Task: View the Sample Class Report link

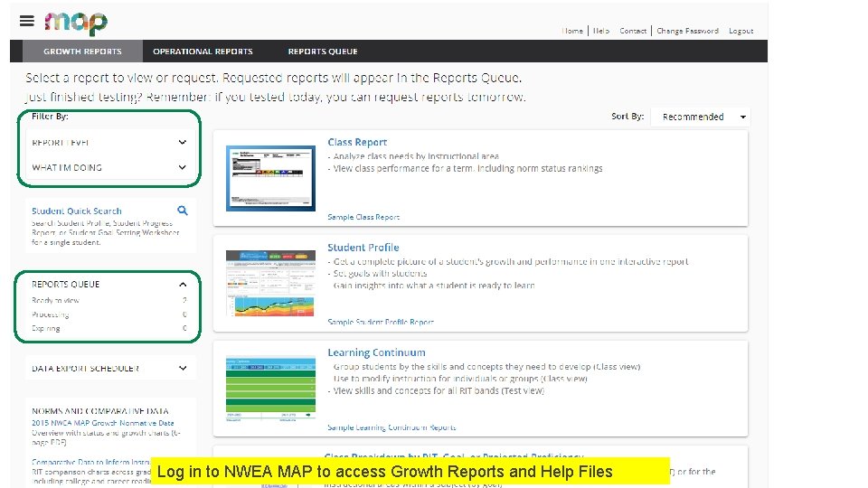Action: (x=363, y=217)
